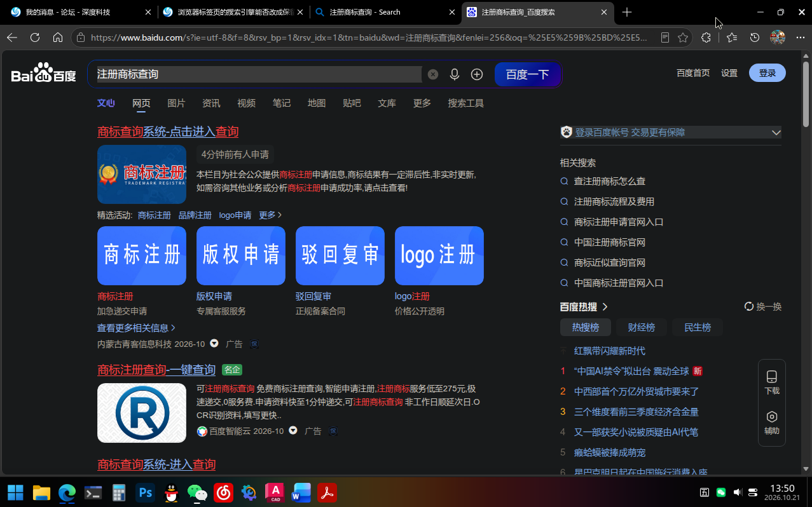Open Photoshop from taskbar
The image size is (812, 507).
pyautogui.click(x=146, y=492)
